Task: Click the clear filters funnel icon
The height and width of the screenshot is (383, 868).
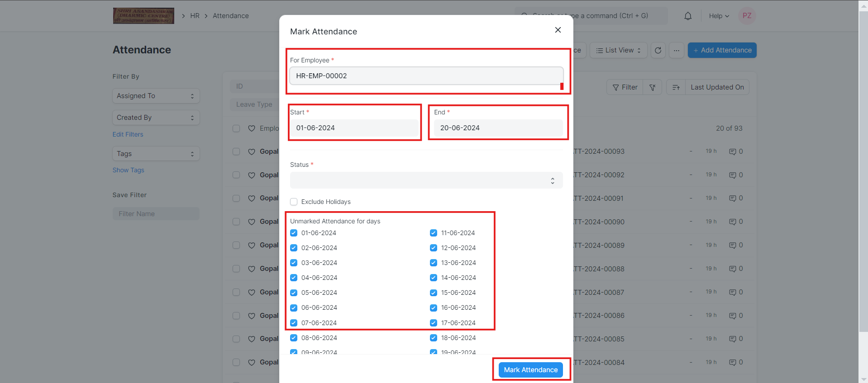Action: coord(653,87)
